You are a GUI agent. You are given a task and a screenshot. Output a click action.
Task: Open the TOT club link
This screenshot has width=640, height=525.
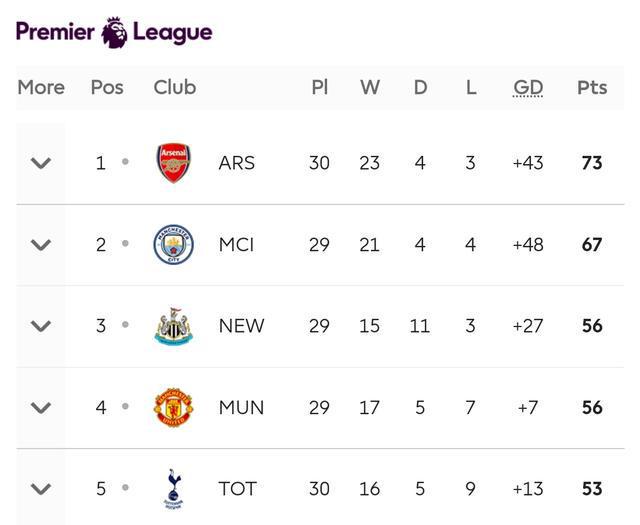(237, 489)
